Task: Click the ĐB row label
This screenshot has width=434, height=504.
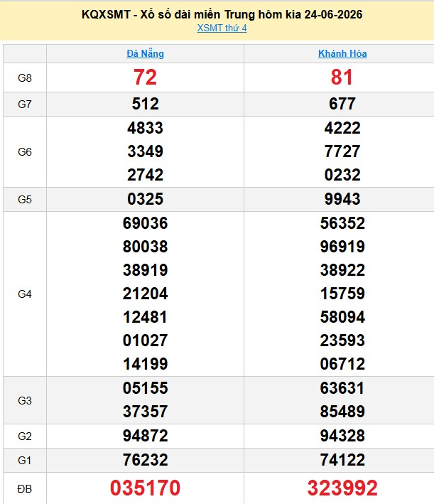Action: (25, 488)
